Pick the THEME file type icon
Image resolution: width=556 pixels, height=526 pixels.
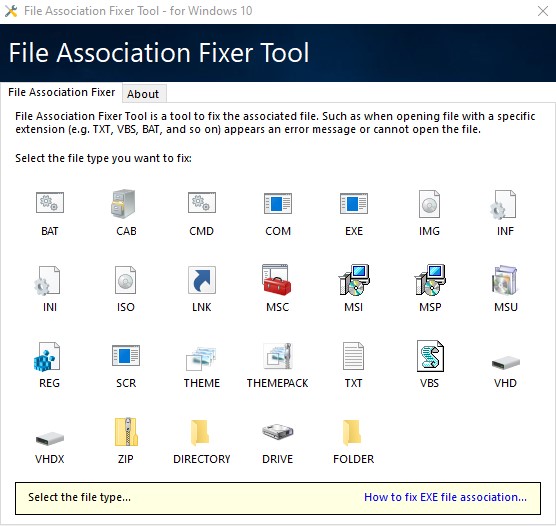(x=201, y=358)
